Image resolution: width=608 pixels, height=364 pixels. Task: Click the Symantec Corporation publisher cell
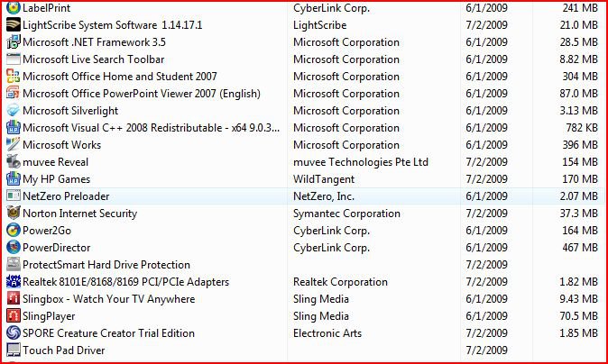click(x=346, y=214)
